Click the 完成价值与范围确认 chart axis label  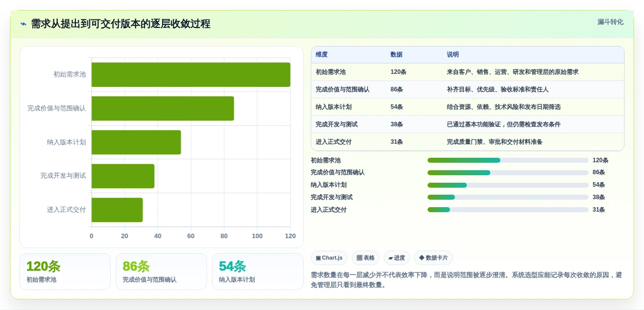point(57,108)
